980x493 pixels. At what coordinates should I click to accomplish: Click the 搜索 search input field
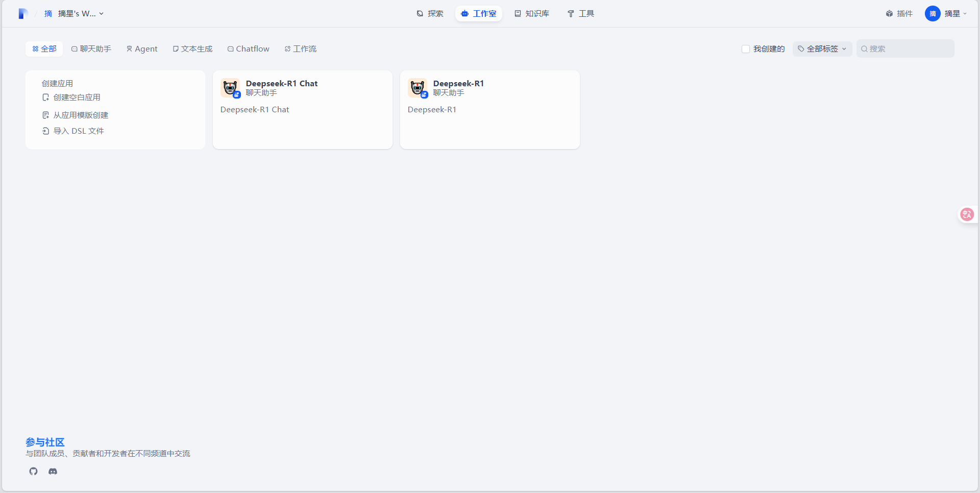(x=905, y=49)
